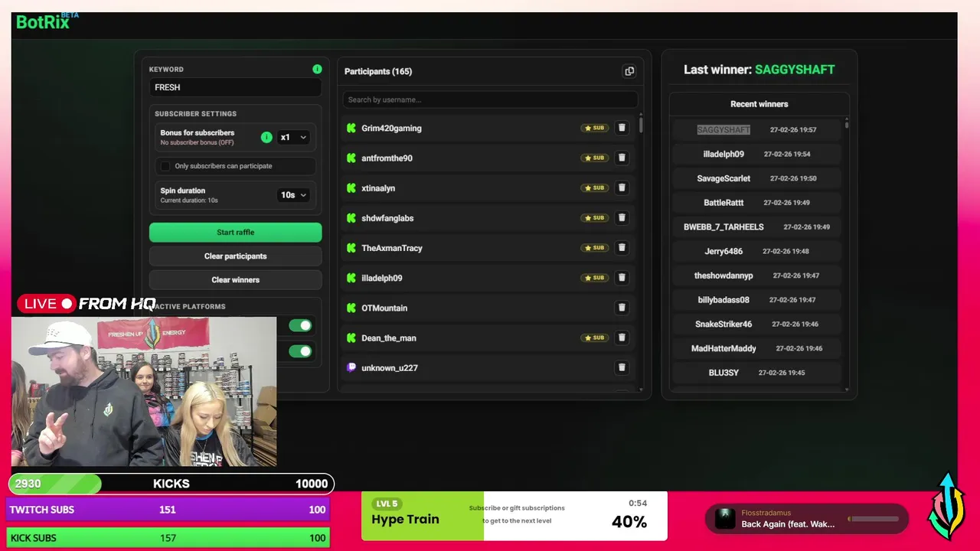Click participant name xtinaalyn
The width and height of the screenshot is (980, 551).
[378, 188]
